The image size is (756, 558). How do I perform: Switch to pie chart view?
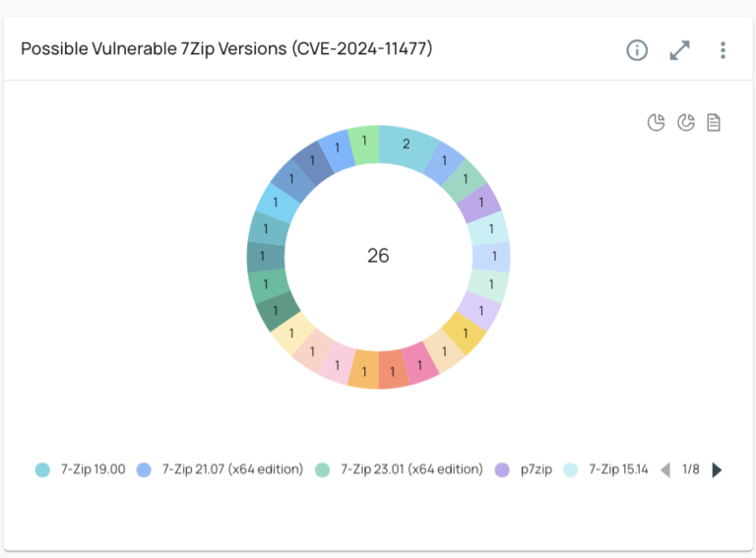pyautogui.click(x=656, y=122)
